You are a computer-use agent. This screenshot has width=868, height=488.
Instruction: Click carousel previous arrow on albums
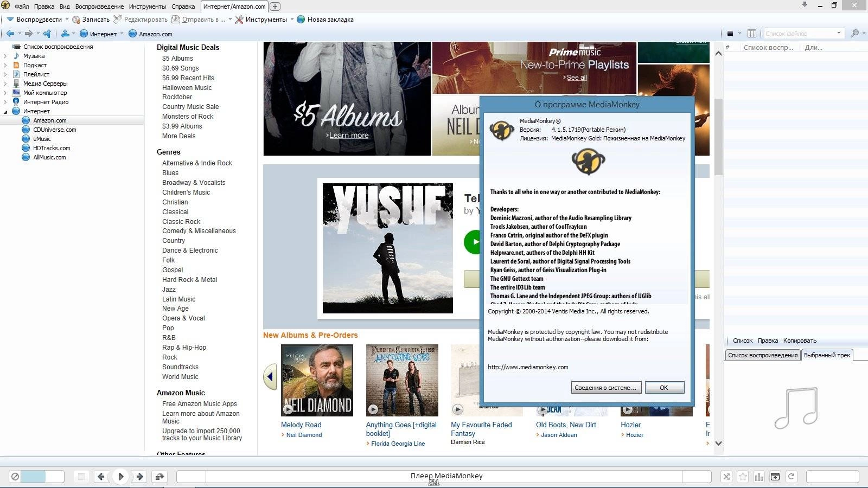point(270,377)
